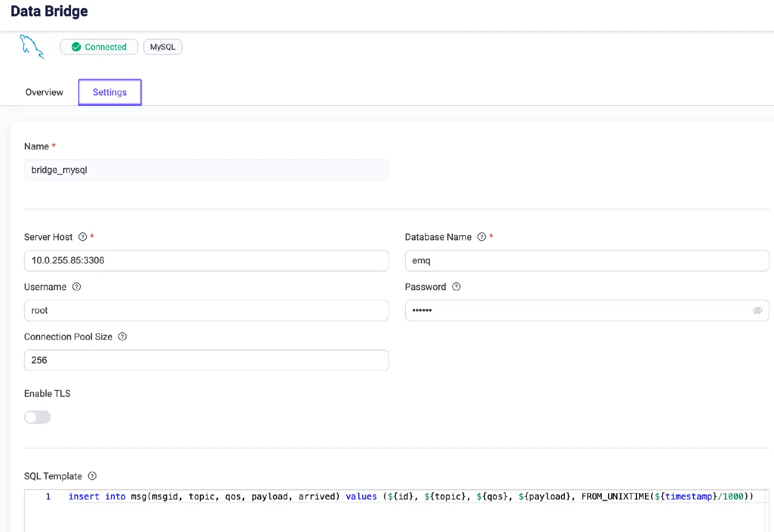This screenshot has height=532, width=774.
Task: Click the Username field showing root
Action: (x=207, y=310)
